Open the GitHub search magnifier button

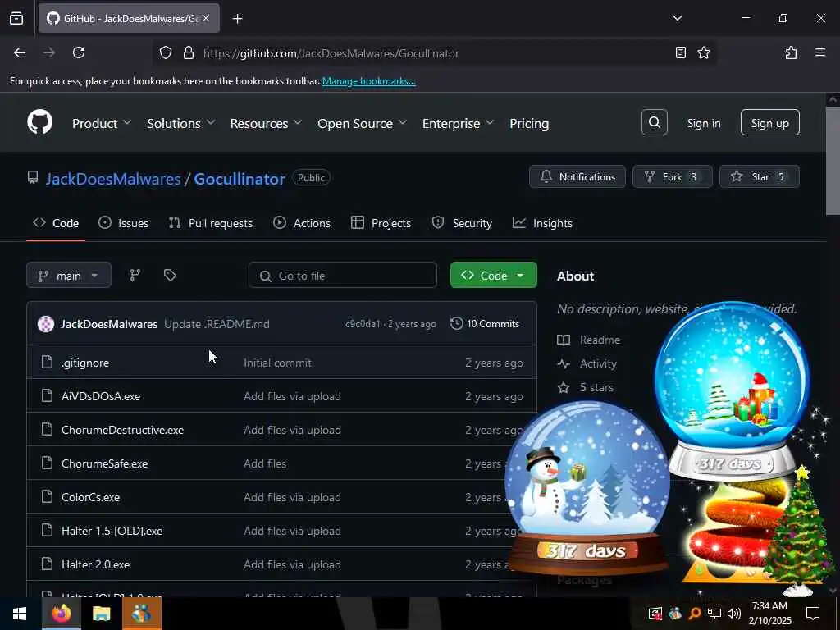tap(654, 123)
